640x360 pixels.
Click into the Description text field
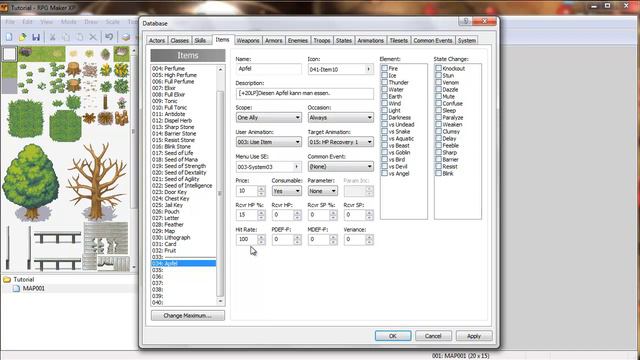pyautogui.click(x=304, y=93)
